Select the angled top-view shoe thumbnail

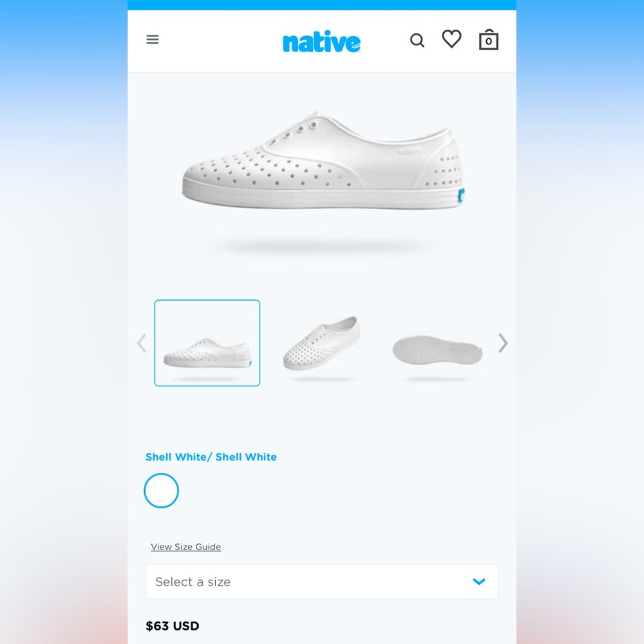321,343
